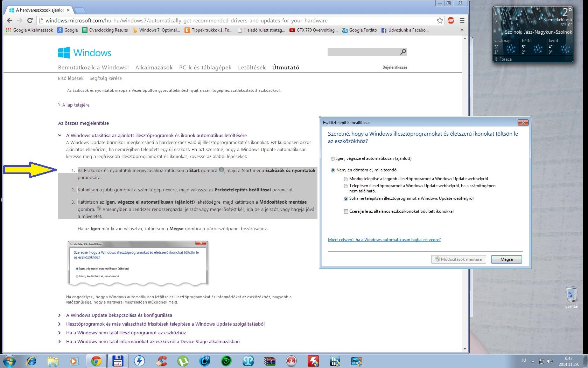Click the network tray icon
The height and width of the screenshot is (368, 588).
pos(541,361)
